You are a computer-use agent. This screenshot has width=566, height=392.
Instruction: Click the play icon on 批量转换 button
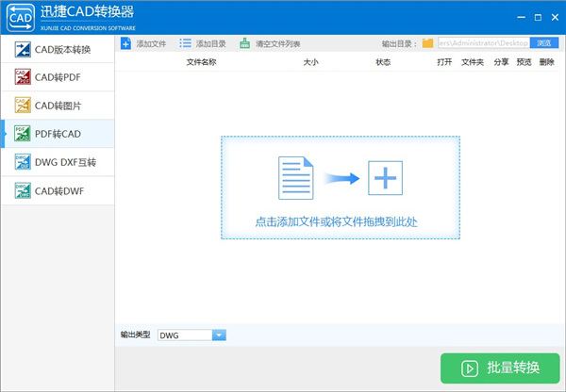[470, 368]
